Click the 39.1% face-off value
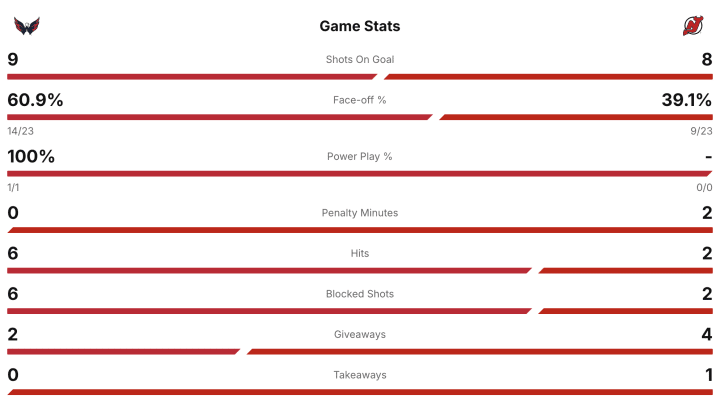 click(685, 100)
